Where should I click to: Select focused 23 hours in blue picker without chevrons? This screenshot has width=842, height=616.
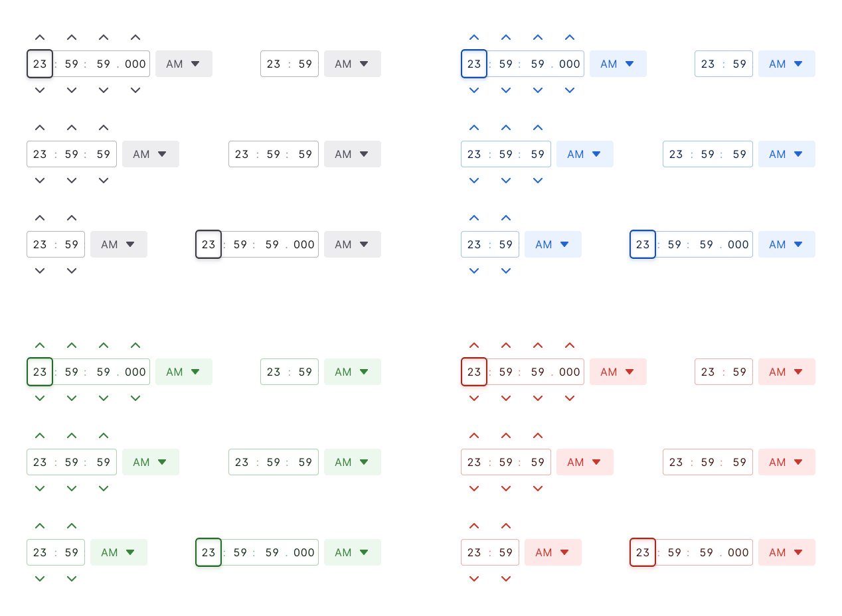[x=643, y=244]
